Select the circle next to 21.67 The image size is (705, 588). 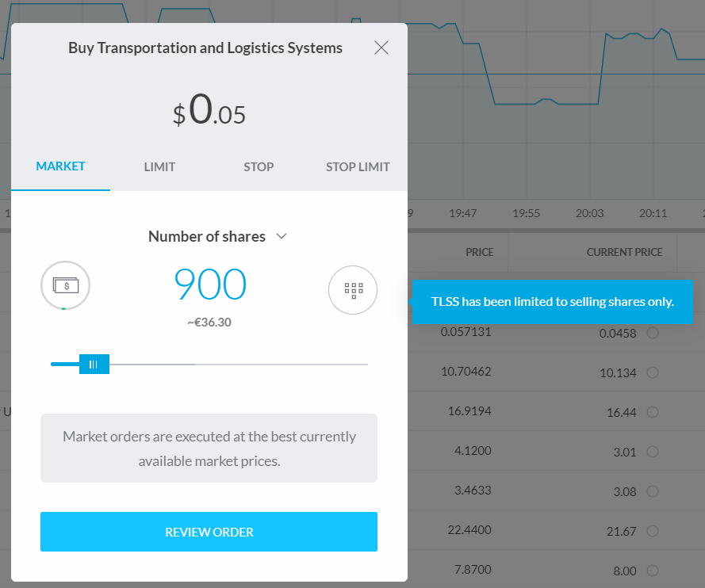653,531
